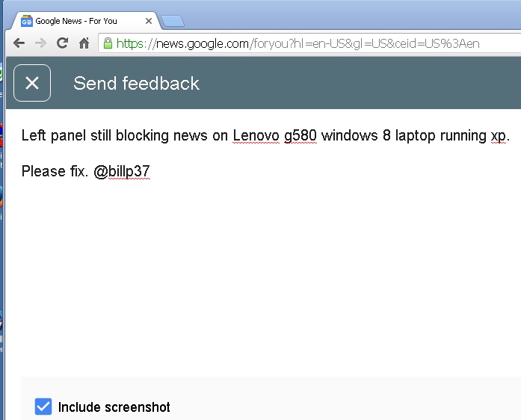Place cursor on underlined word g580

coord(300,135)
